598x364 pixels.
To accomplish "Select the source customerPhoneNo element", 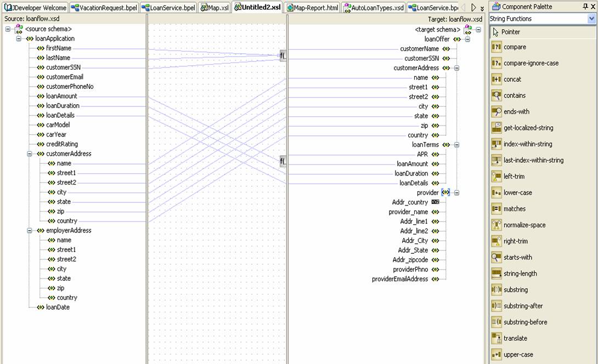I will click(70, 87).
